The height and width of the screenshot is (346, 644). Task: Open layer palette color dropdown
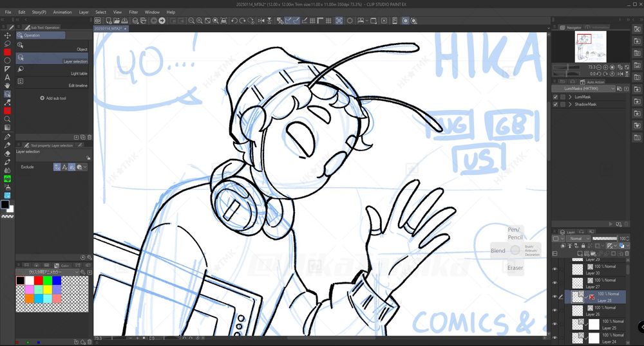pyautogui.click(x=558, y=239)
